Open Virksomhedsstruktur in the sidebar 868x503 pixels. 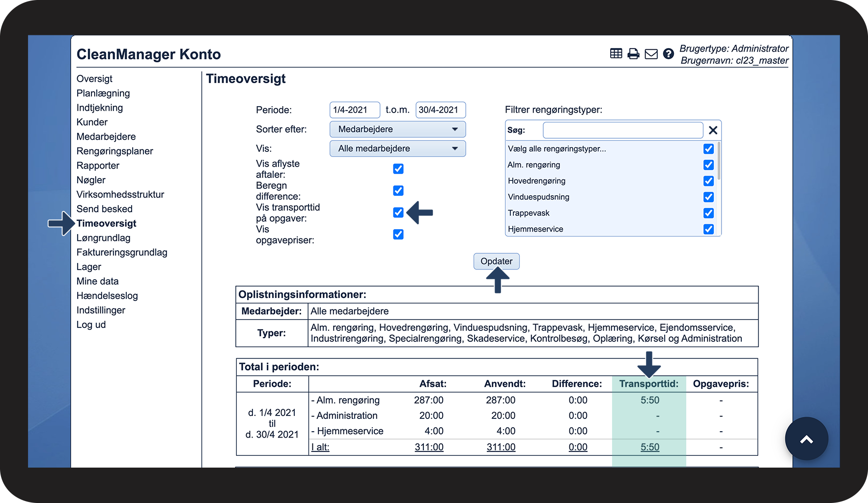click(x=120, y=194)
